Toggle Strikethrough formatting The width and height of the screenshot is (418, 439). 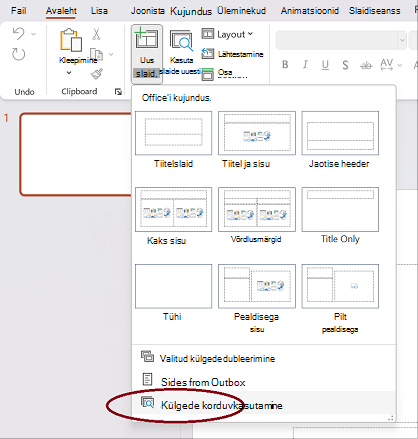tap(366, 65)
